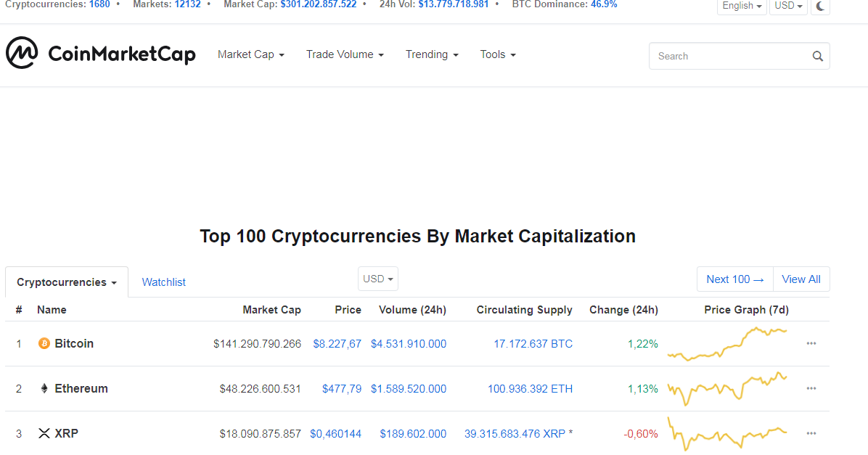This screenshot has width=868, height=455.
Task: Open the top-bar USD currency dropdown
Action: click(788, 6)
